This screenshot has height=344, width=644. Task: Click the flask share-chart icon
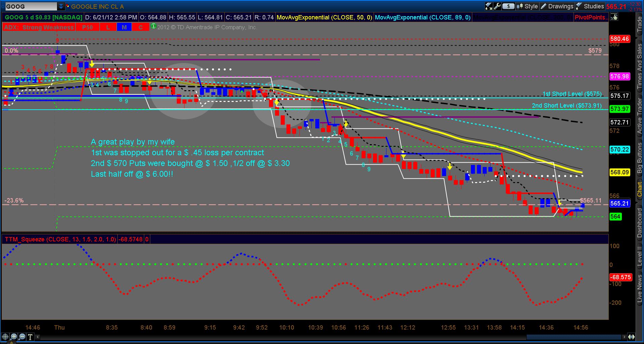pos(488,6)
